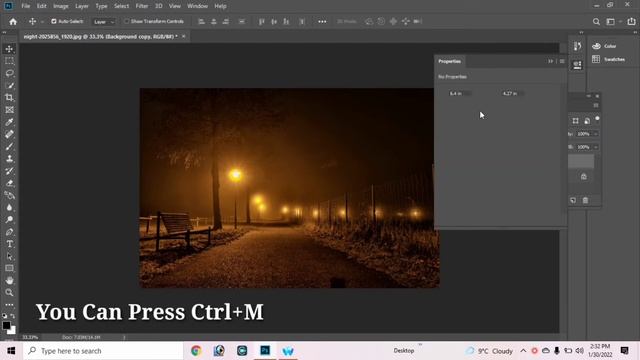
Task: Open the Properties panel dock icon
Action: (x=577, y=65)
